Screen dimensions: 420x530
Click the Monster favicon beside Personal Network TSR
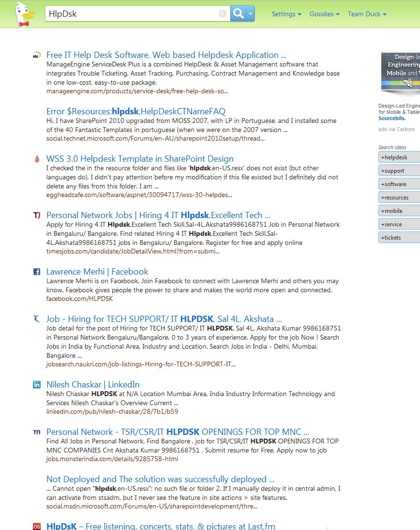click(x=37, y=432)
